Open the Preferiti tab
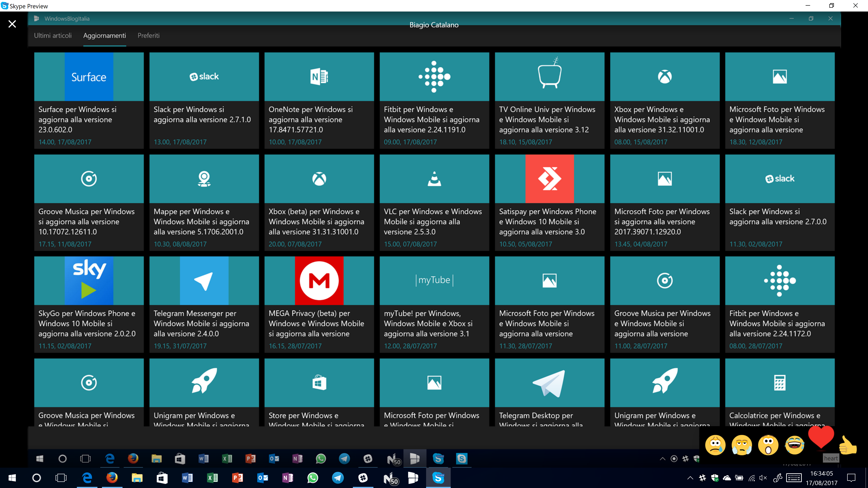 click(x=149, y=35)
